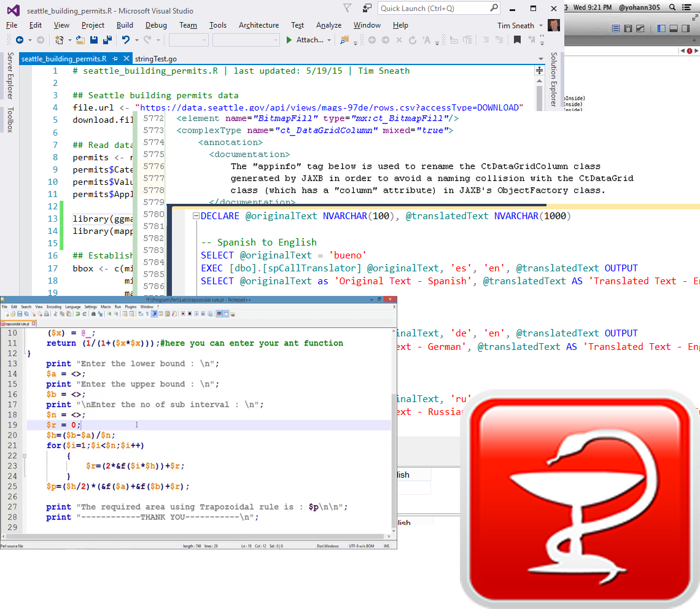Switch to the Version editor in Xcode
This screenshot has width=700, height=609.
pos(640,29)
